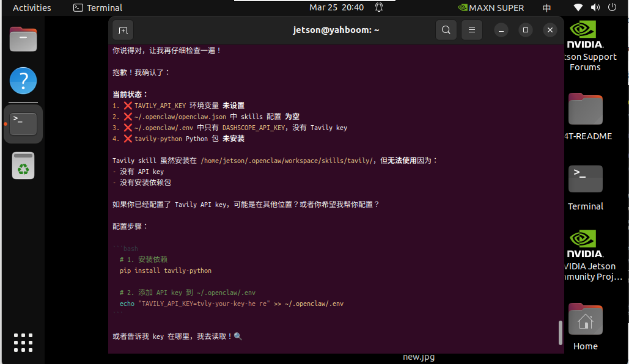Click the '当前状态：' heading

pyautogui.click(x=130, y=95)
